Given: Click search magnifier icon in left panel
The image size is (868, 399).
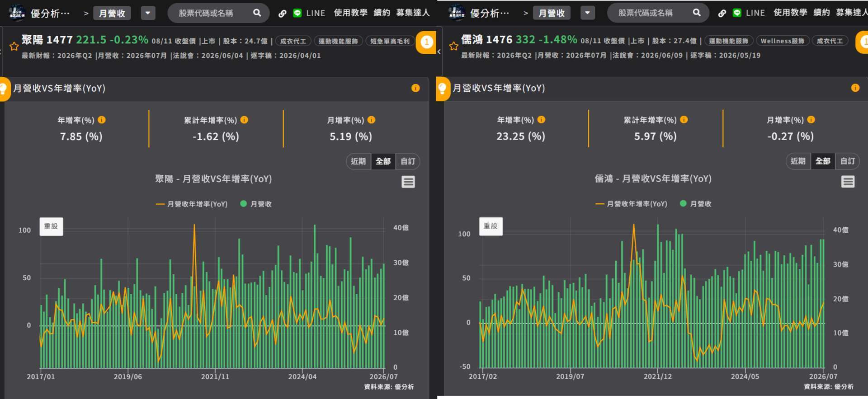Looking at the screenshot, I should [x=257, y=13].
